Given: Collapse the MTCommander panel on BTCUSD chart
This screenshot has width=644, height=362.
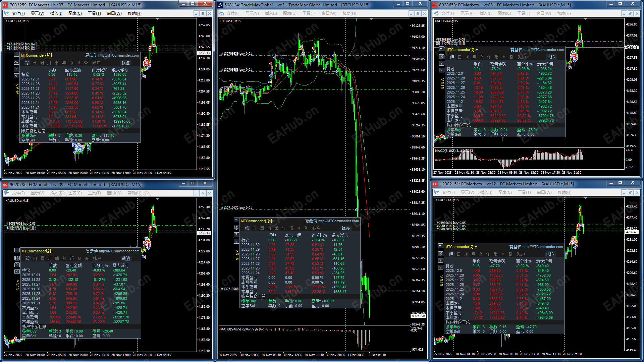Looking at the screenshot, I should (x=236, y=220).
